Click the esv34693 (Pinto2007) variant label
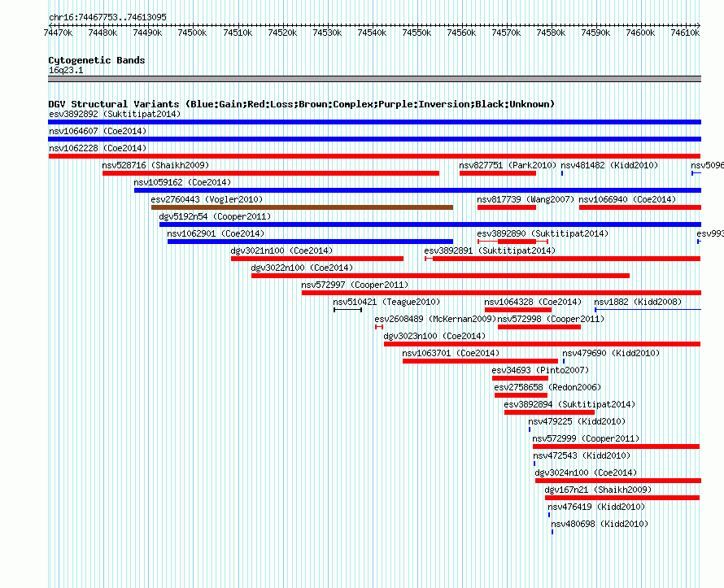 pos(540,370)
